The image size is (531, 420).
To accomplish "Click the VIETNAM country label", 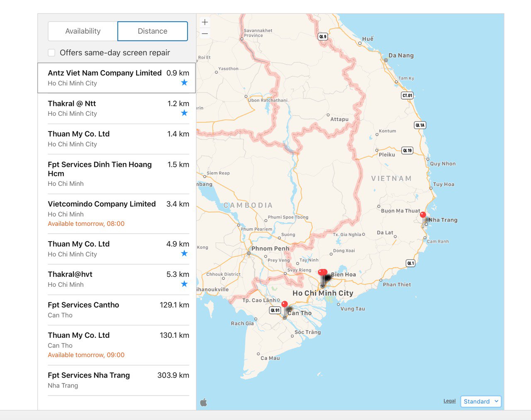I will click(x=391, y=178).
